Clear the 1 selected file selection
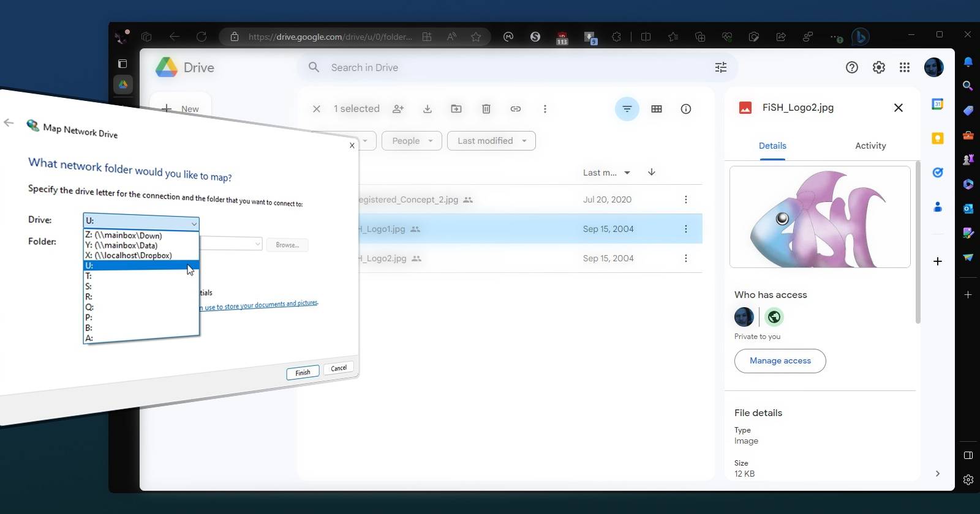This screenshot has width=980, height=514. coord(317,109)
